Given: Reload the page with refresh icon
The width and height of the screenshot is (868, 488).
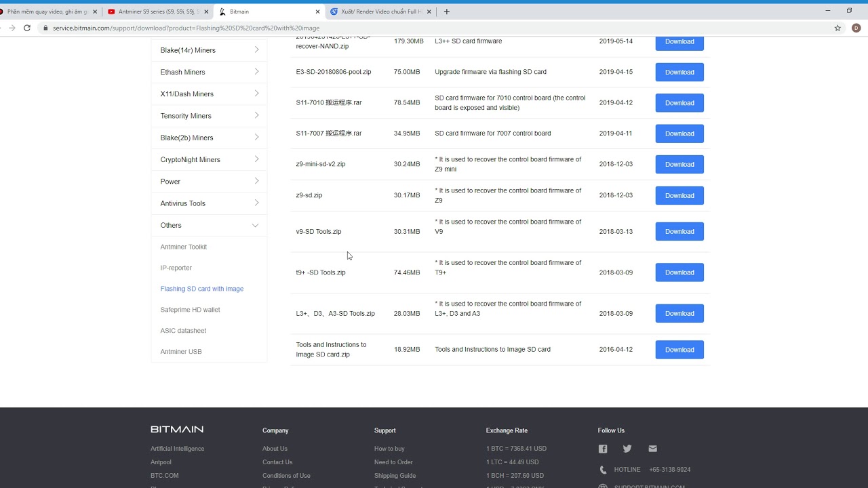Looking at the screenshot, I should point(27,28).
